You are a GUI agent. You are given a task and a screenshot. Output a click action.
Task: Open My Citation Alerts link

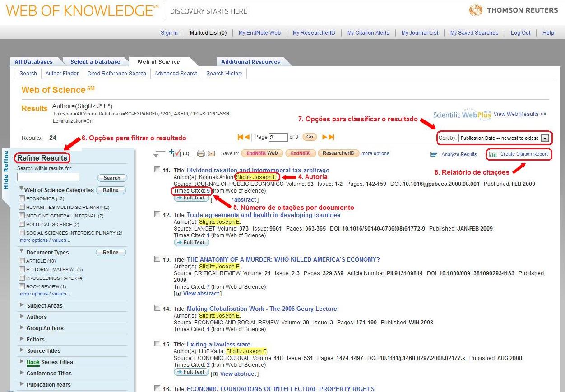(x=368, y=33)
